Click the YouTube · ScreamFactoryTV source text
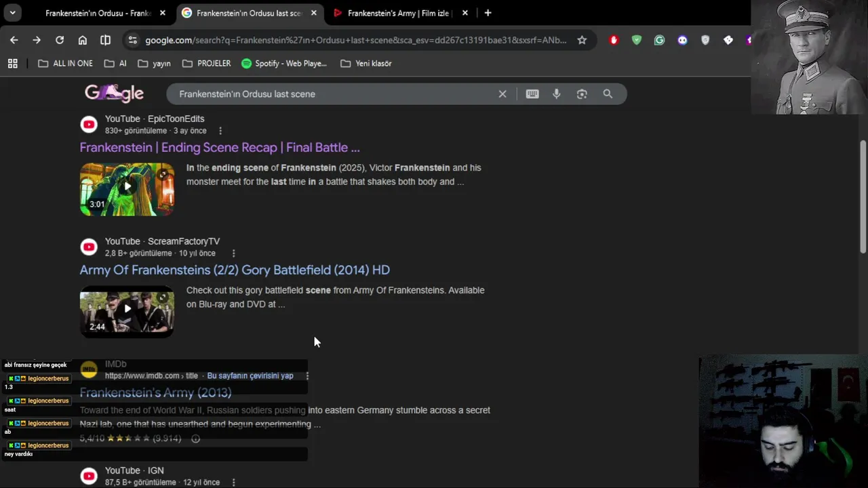Image resolution: width=868 pixels, height=488 pixels. 162,241
